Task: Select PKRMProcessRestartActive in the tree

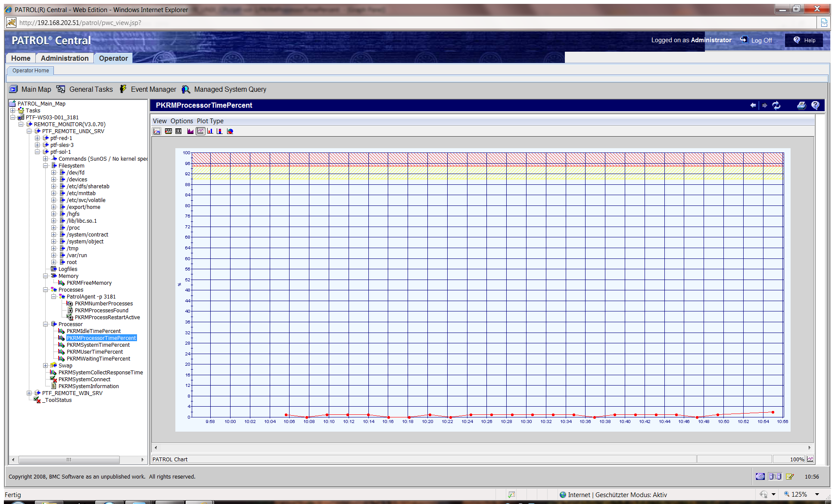Action: click(107, 317)
